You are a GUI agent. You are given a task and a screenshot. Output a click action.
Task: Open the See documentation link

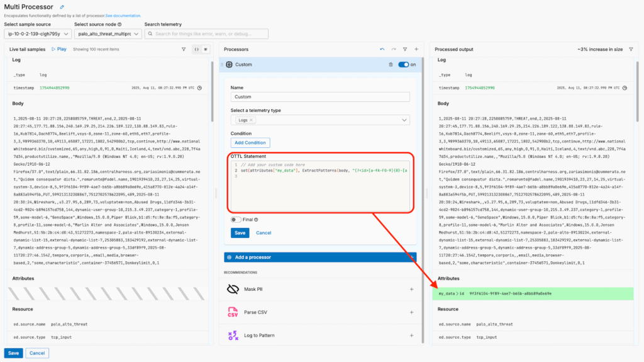tap(125, 16)
